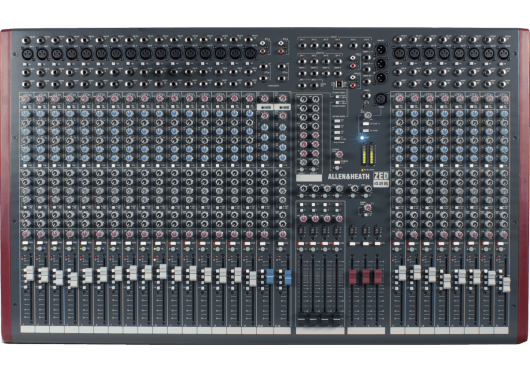The height and width of the screenshot is (371, 530).
Task: Click the left blue stereo channel fader
Action: coord(270,276)
